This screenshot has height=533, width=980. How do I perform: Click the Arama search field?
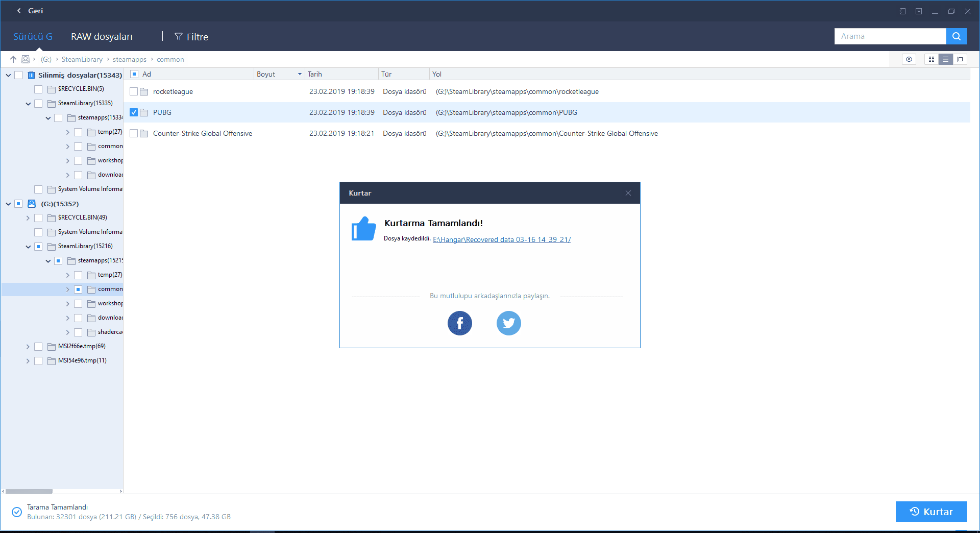[x=890, y=36]
